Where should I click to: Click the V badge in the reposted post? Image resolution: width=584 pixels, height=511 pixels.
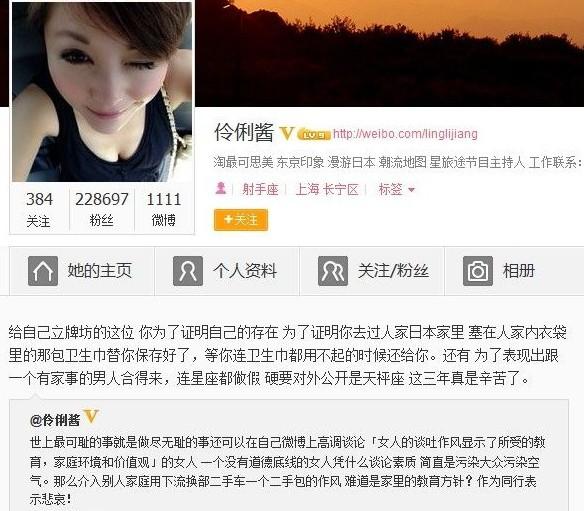(91, 417)
